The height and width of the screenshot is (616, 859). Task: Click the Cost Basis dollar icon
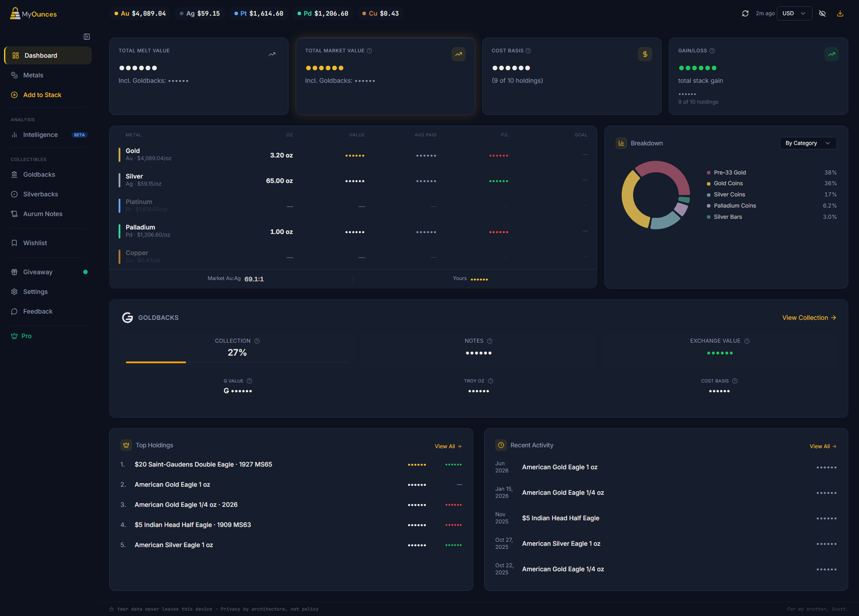click(645, 54)
